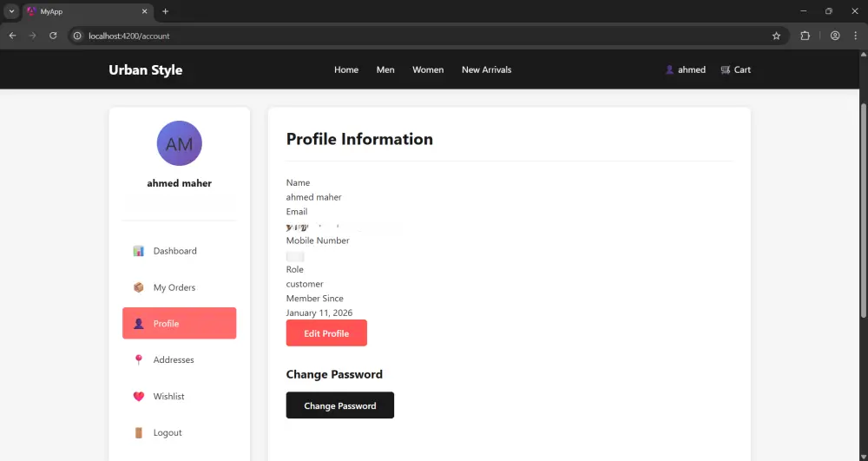Click the Dashboard chart icon in sidebar
The image size is (868, 461).
pyautogui.click(x=138, y=251)
